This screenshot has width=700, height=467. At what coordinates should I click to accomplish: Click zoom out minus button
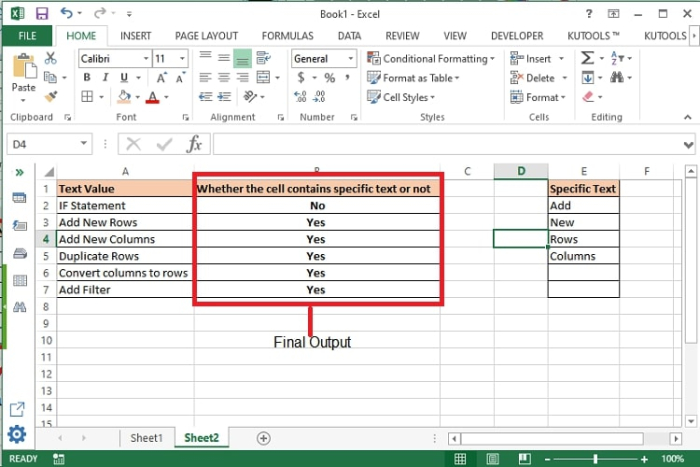coord(547,459)
